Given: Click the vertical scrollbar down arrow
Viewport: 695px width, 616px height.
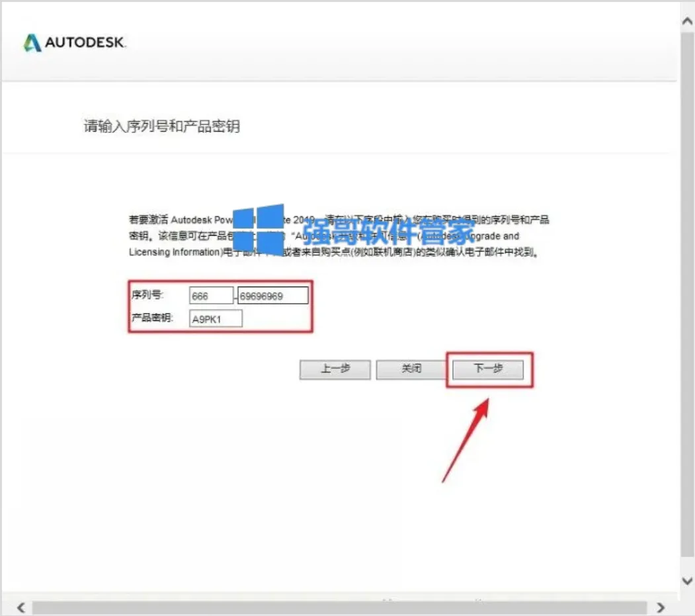Looking at the screenshot, I should pyautogui.click(x=688, y=580).
